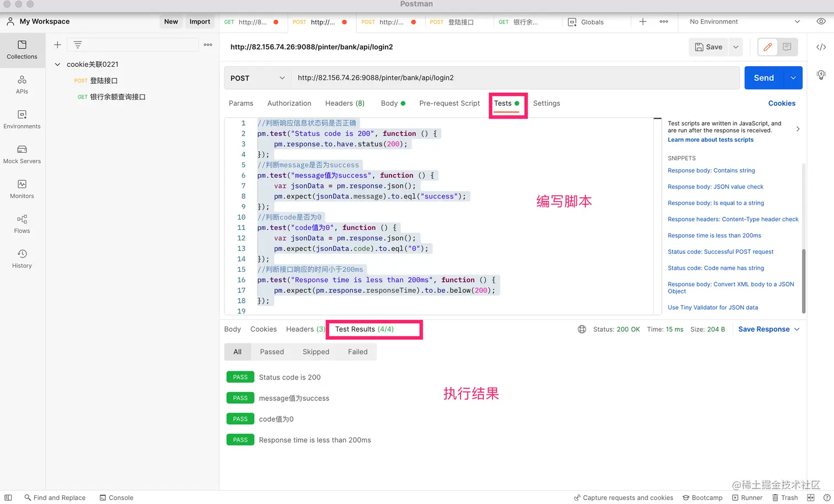Viewport: 834px width, 504px height.
Task: Expand the test scripts help arrow
Action: click(798, 129)
